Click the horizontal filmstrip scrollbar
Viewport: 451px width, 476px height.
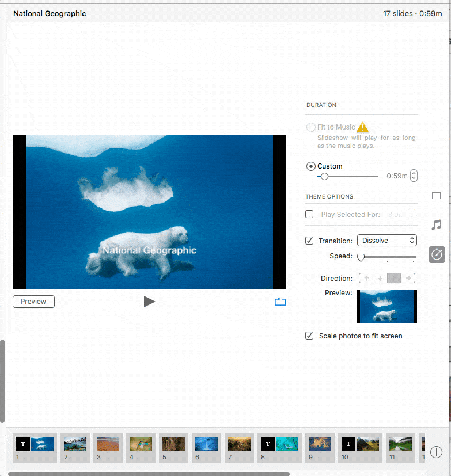click(149, 474)
